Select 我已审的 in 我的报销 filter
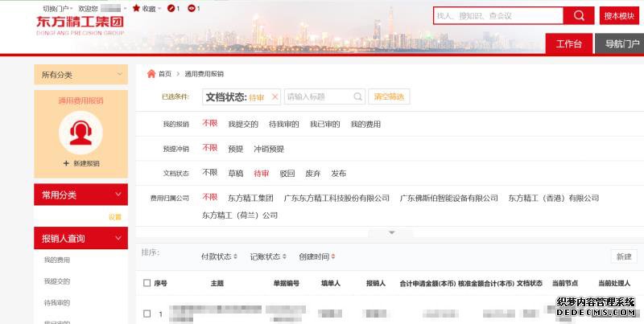644x324 pixels. (324, 125)
